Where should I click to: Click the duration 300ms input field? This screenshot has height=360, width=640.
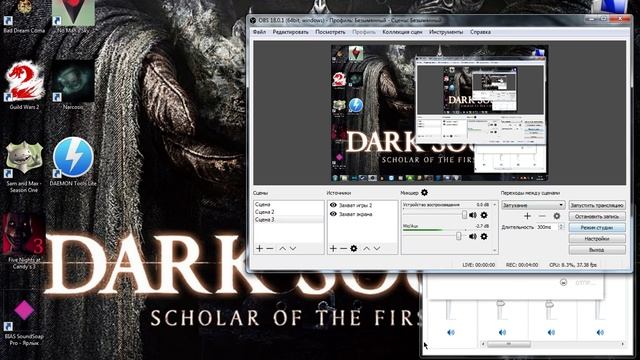(547, 227)
